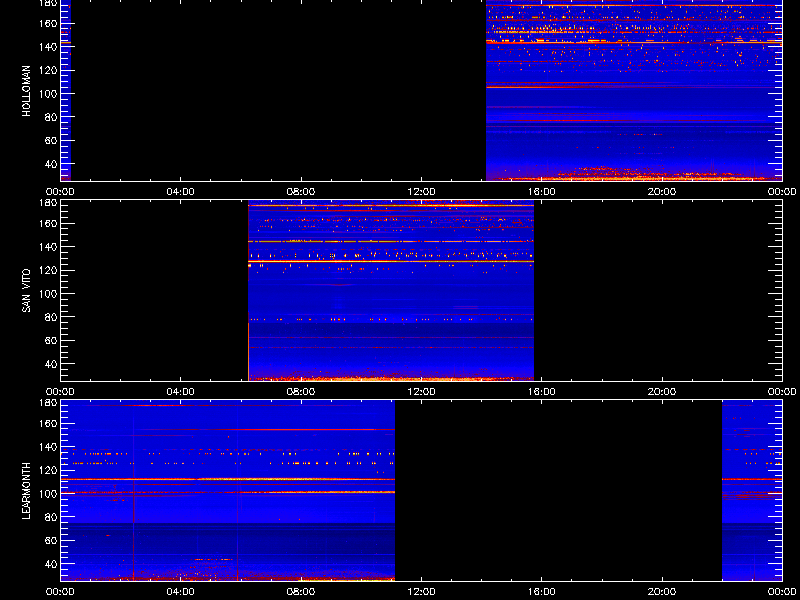Click 40 on the Holloman frequency axis

point(52,164)
